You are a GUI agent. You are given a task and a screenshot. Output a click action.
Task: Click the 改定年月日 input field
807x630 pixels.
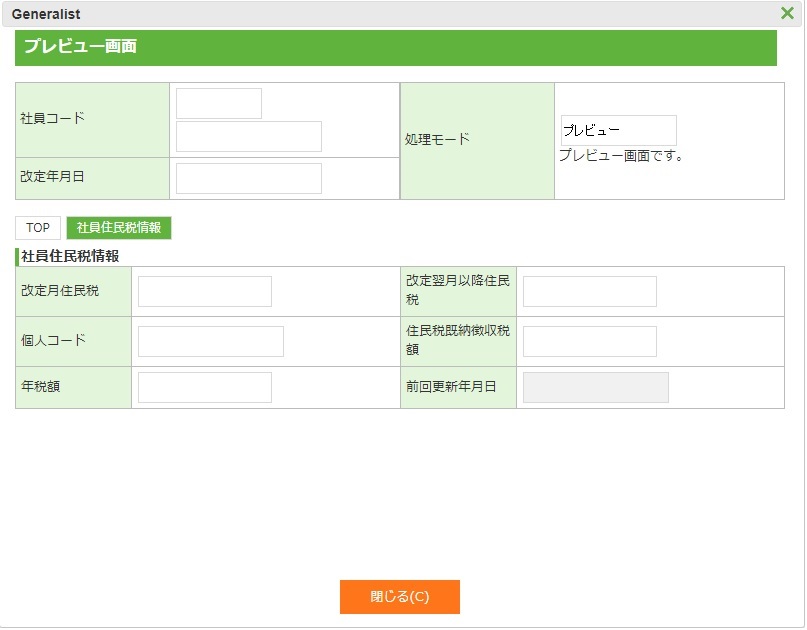pos(249,179)
